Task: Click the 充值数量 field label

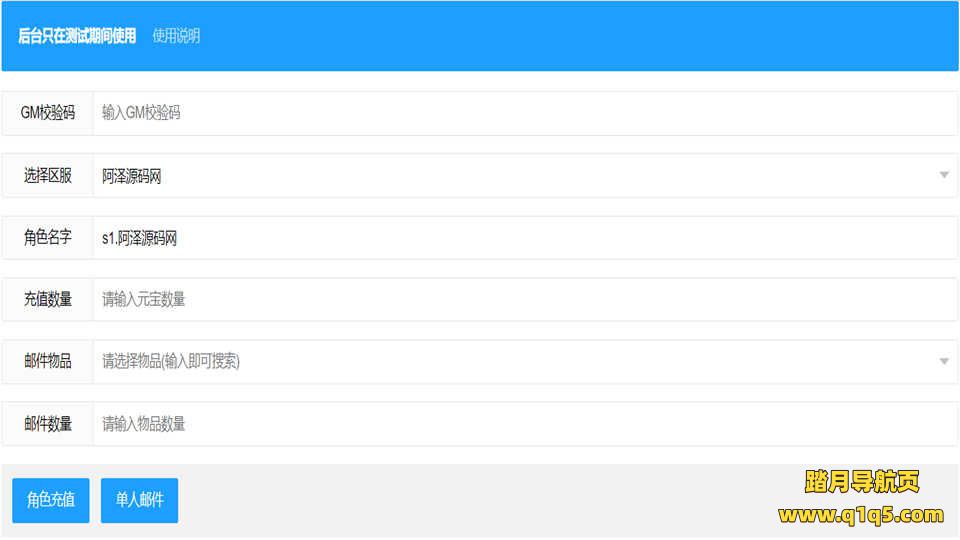Action: pos(48,300)
